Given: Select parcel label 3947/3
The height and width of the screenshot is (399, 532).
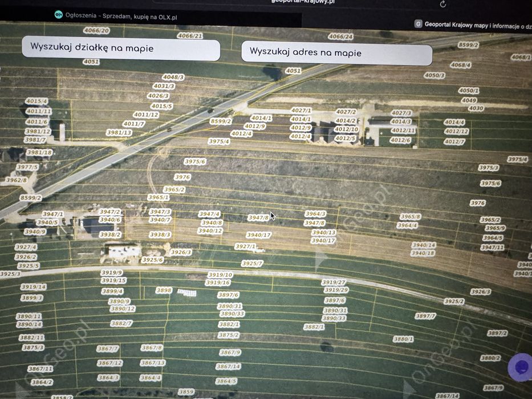Looking at the screenshot, I should tap(160, 211).
